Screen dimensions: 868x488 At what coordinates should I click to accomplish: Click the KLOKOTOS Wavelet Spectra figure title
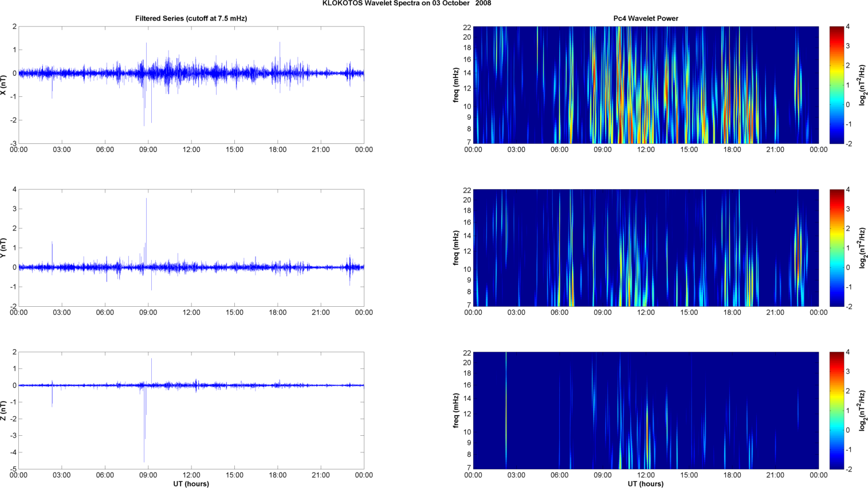coord(406,3)
